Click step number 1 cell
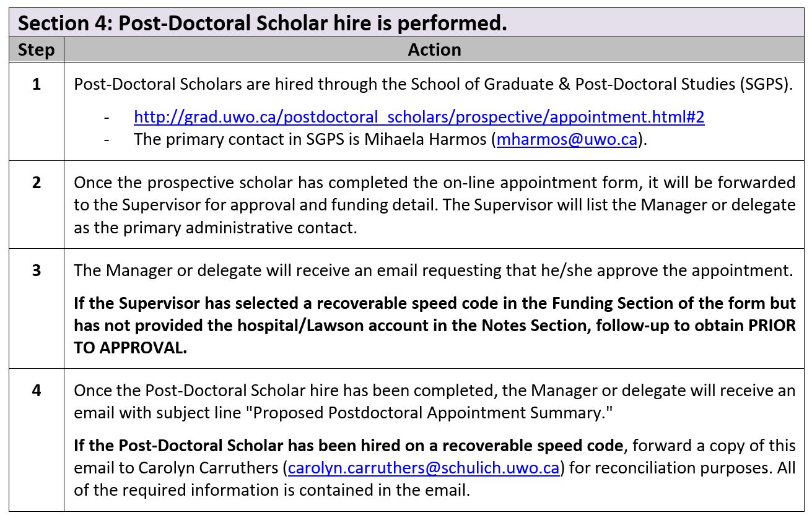This screenshot has width=812, height=518. point(37,84)
